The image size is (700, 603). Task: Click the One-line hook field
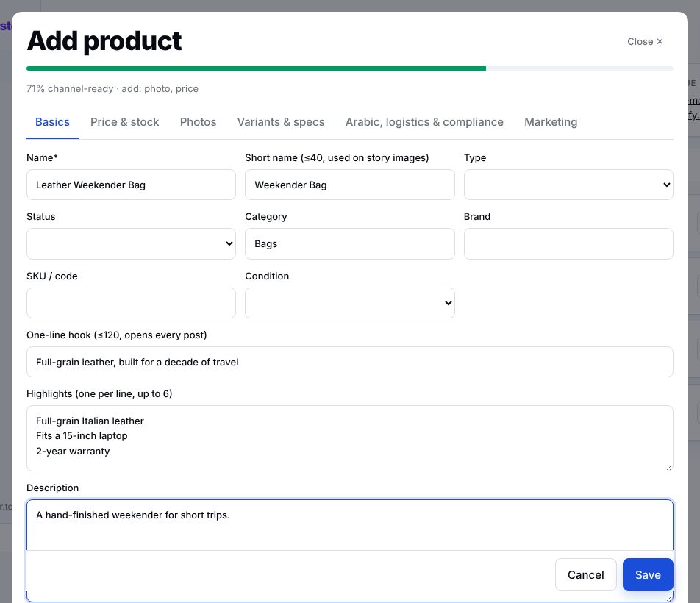[349, 362]
